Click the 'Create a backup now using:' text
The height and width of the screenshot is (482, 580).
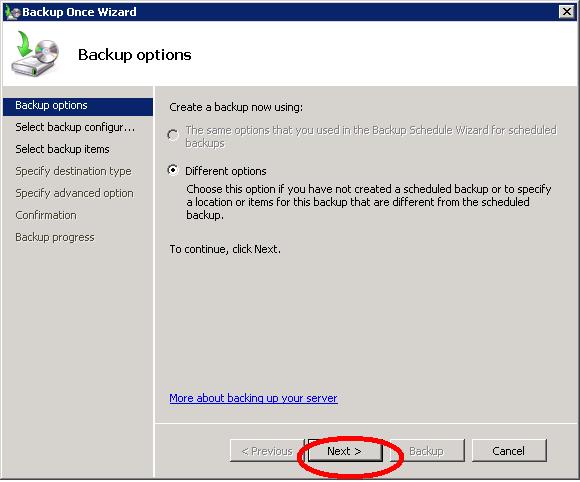236,107
